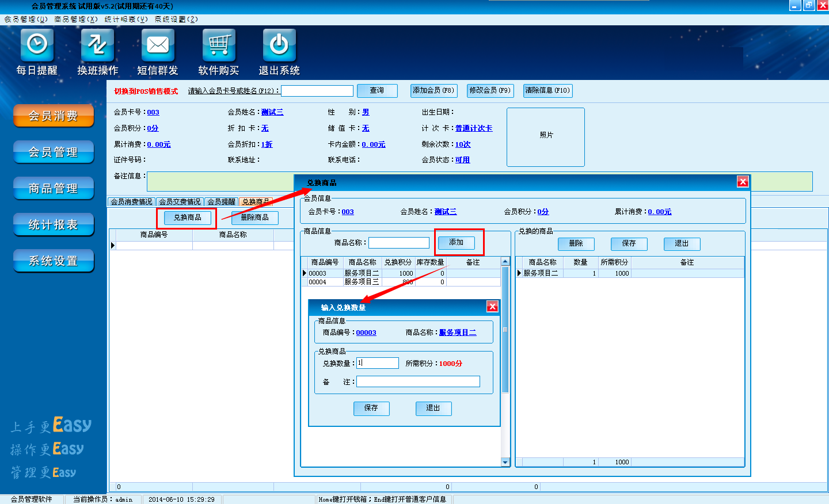This screenshot has width=829, height=504.
Task: Open 短信群发 envelope icon
Action: tap(158, 45)
